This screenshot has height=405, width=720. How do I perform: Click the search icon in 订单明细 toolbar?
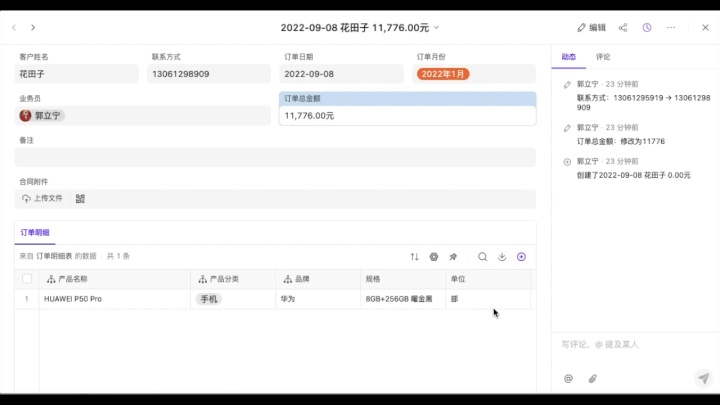[x=482, y=257]
